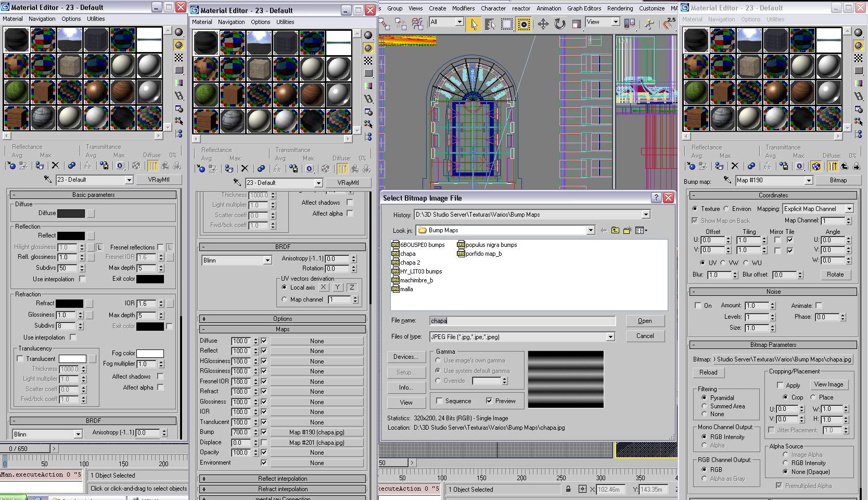Choose Map channel radio under UV vectors derivation
This screenshot has height=500, width=868.
click(x=284, y=299)
